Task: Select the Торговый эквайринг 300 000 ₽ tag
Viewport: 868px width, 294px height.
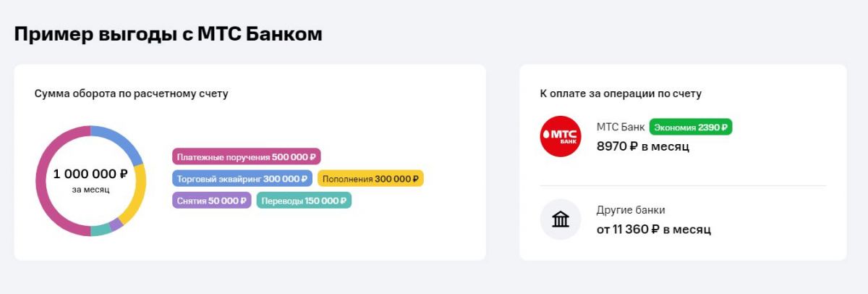Action: tap(242, 178)
